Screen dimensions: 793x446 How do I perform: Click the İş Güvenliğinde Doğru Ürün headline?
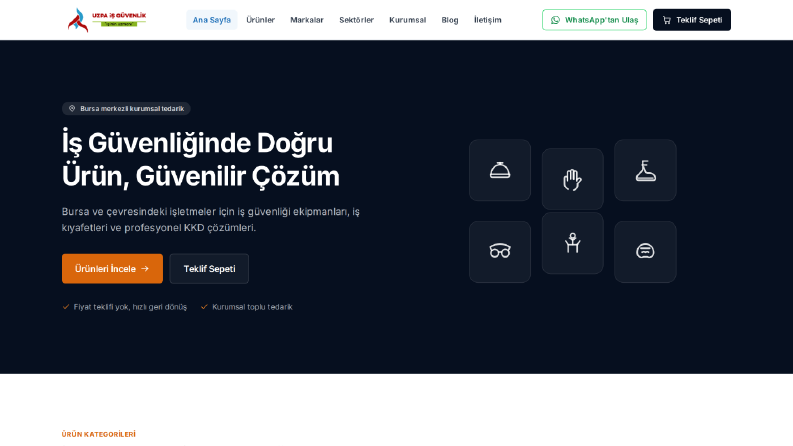click(201, 159)
